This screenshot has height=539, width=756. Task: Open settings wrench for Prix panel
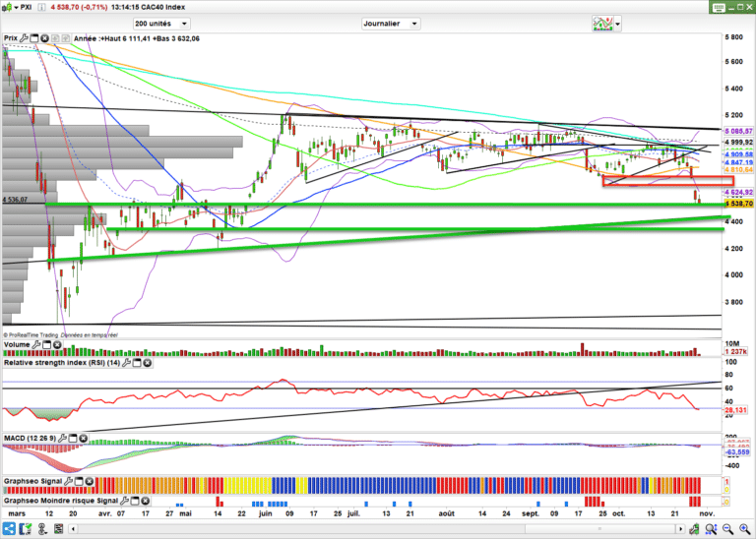(x=25, y=38)
